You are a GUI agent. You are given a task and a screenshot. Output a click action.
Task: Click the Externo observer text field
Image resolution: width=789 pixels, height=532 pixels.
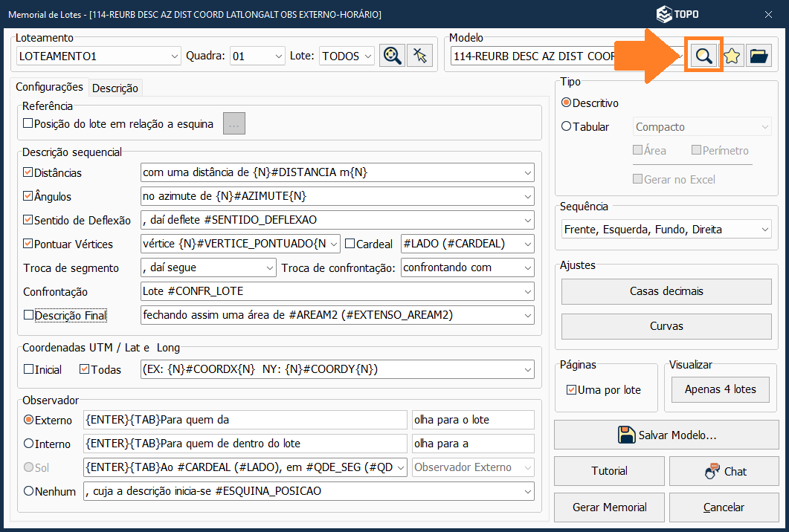(245, 420)
